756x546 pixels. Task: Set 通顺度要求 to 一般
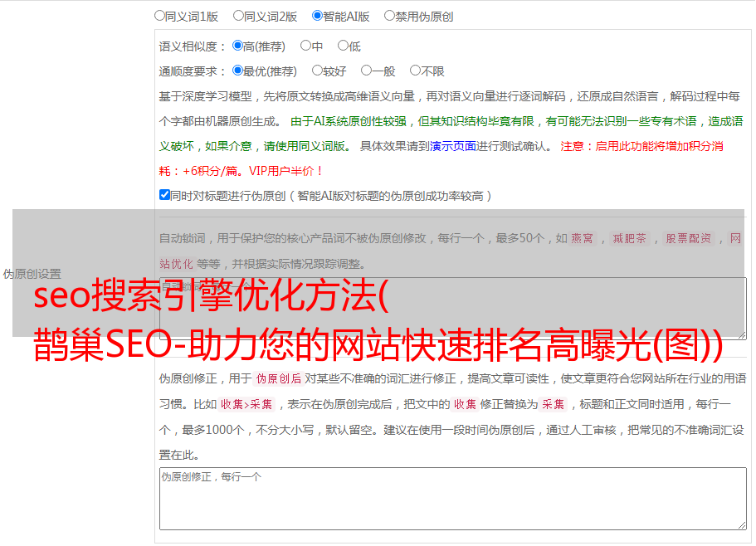[x=367, y=71]
